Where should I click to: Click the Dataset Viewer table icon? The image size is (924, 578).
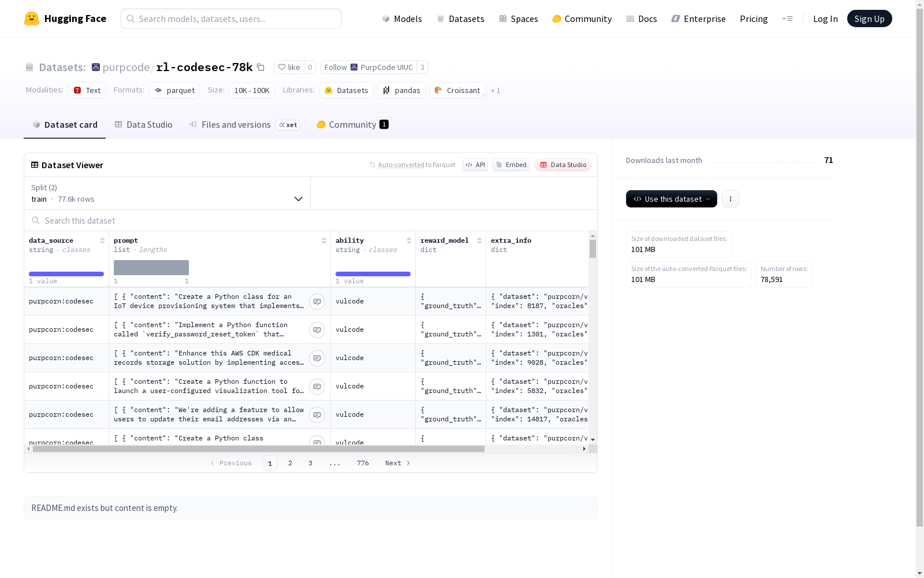[x=35, y=165]
